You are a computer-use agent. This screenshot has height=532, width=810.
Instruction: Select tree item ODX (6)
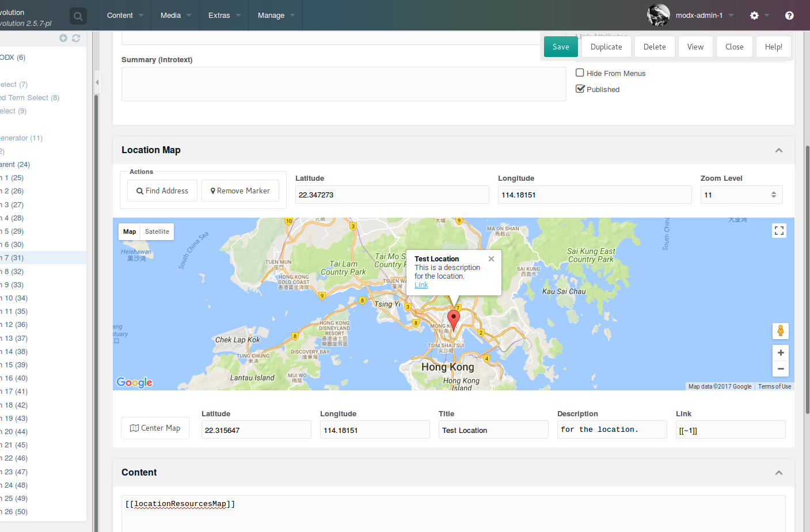tap(13, 58)
